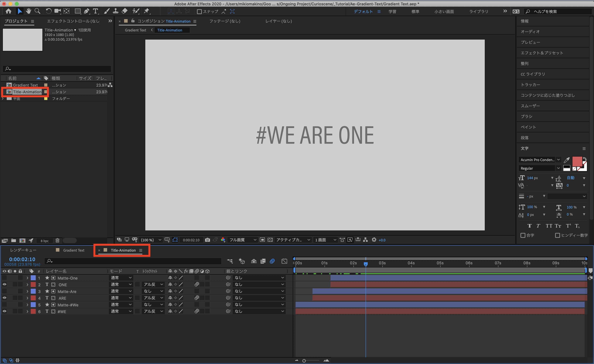The image size is (594, 364).
Task: Enable the スナップ checkbox
Action: pyautogui.click(x=199, y=11)
